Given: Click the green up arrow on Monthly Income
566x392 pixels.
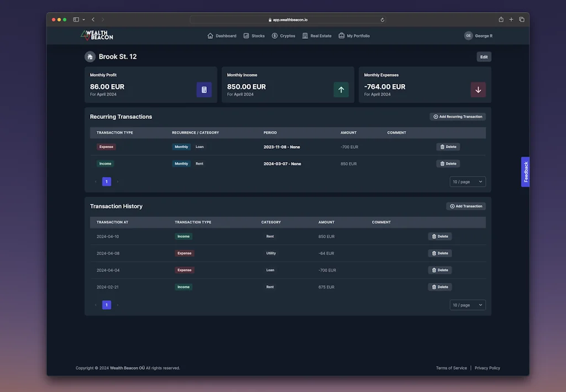Looking at the screenshot, I should (341, 89).
